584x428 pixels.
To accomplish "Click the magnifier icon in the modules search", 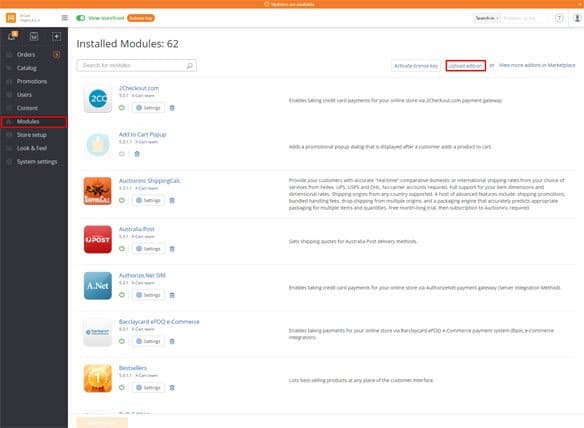I will click(x=190, y=66).
